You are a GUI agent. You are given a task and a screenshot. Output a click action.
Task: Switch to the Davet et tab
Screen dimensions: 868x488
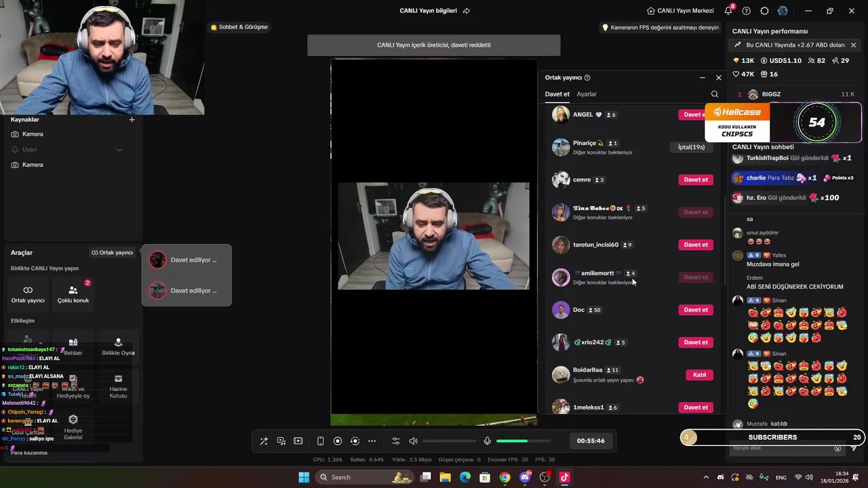[557, 94]
